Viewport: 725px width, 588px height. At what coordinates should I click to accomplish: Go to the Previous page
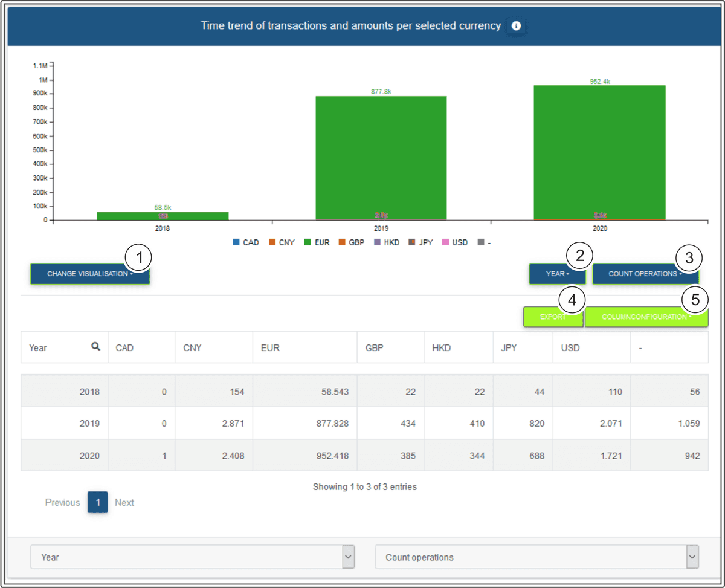click(x=62, y=502)
